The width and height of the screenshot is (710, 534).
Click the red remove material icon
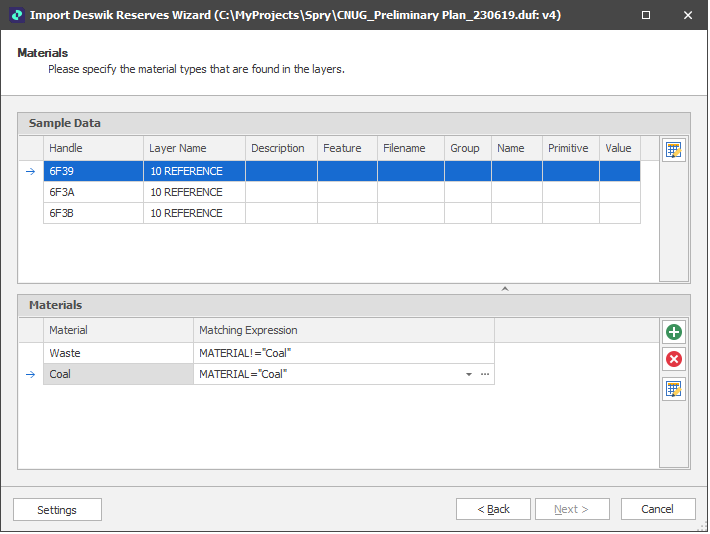[x=674, y=360]
